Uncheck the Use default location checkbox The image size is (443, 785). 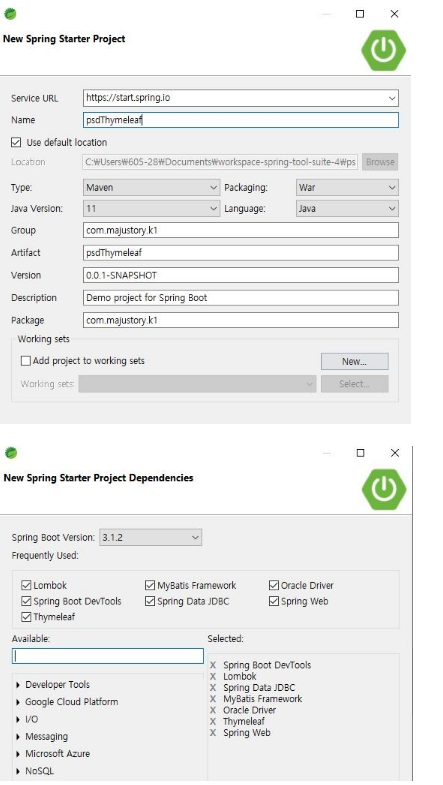coord(16,143)
